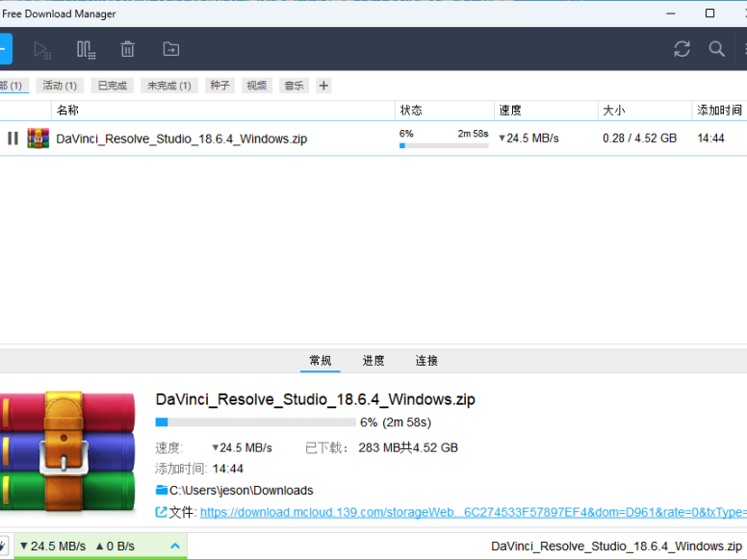Sort by the 状态 column header
747x560 pixels.
click(x=445, y=111)
